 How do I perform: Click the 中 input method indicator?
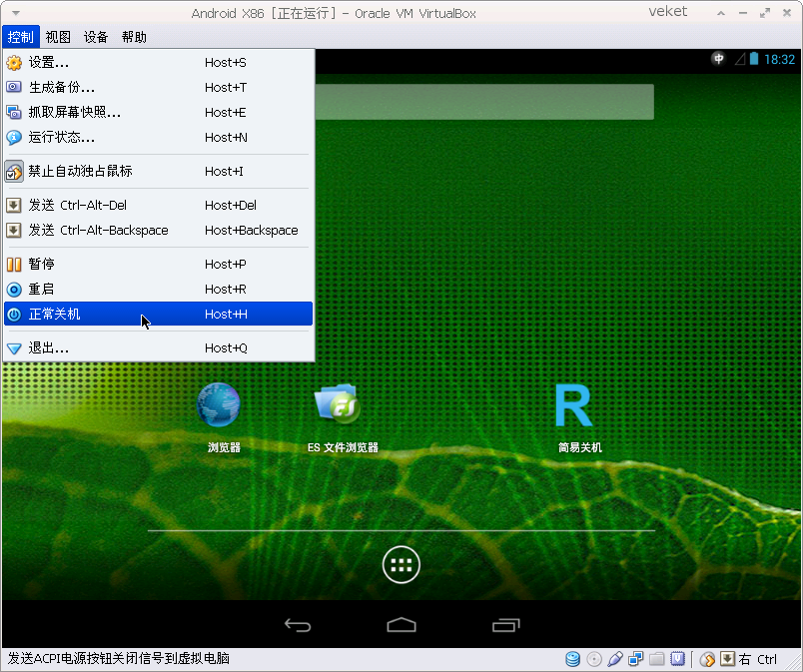click(718, 59)
